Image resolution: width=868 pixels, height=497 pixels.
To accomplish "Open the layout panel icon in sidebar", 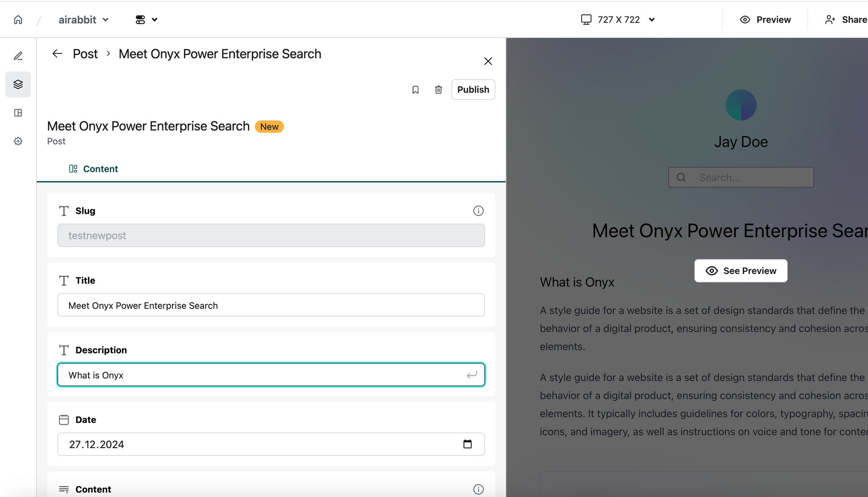I will 18,113.
